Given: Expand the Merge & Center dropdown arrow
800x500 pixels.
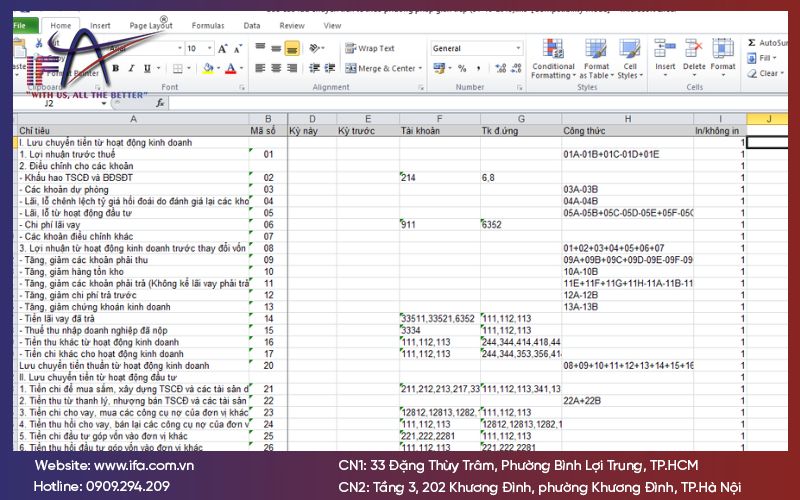Looking at the screenshot, I should click(420, 68).
